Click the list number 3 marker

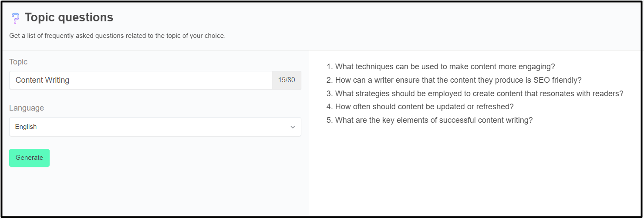pyautogui.click(x=329, y=94)
